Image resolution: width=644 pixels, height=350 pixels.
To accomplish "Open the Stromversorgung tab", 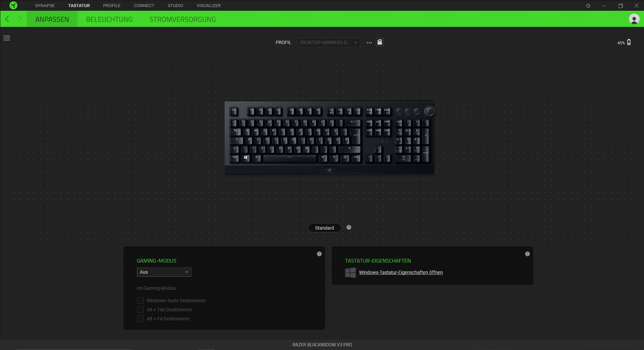I will pyautogui.click(x=183, y=19).
